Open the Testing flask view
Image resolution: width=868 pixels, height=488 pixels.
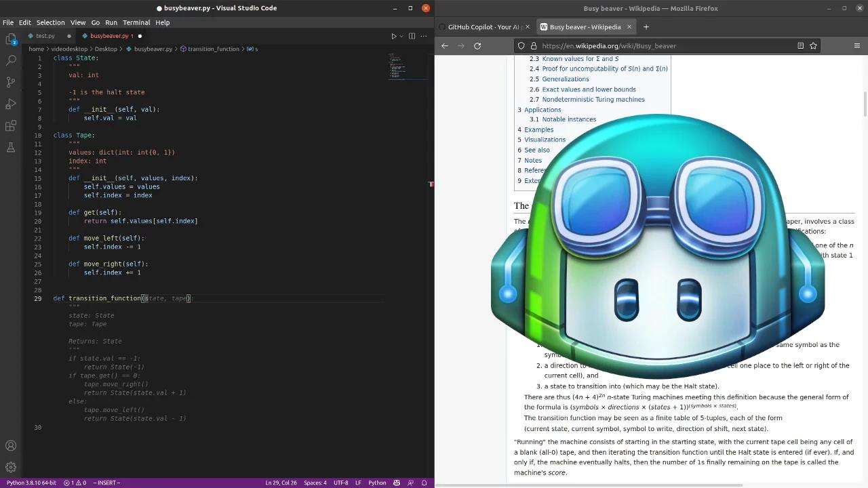(x=11, y=147)
